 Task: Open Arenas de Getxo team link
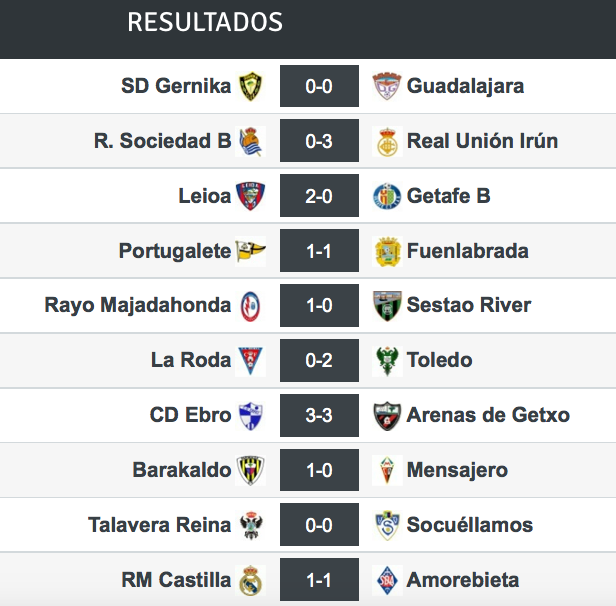pos(488,415)
